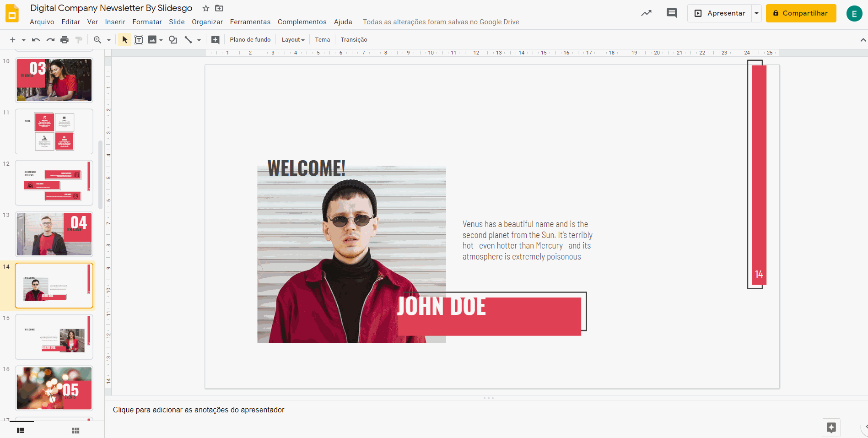This screenshot has width=868, height=438.
Task: Select slide 11 thumbnail
Action: click(54, 131)
